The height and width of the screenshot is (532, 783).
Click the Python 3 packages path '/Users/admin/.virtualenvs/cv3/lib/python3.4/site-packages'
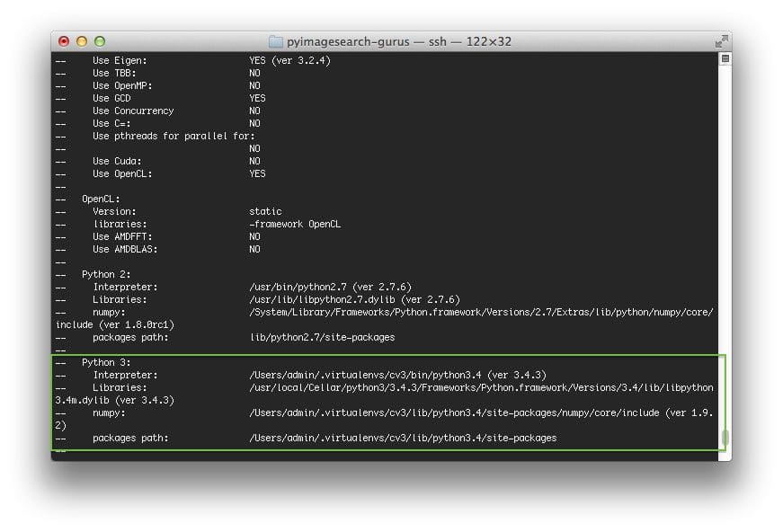click(x=403, y=438)
